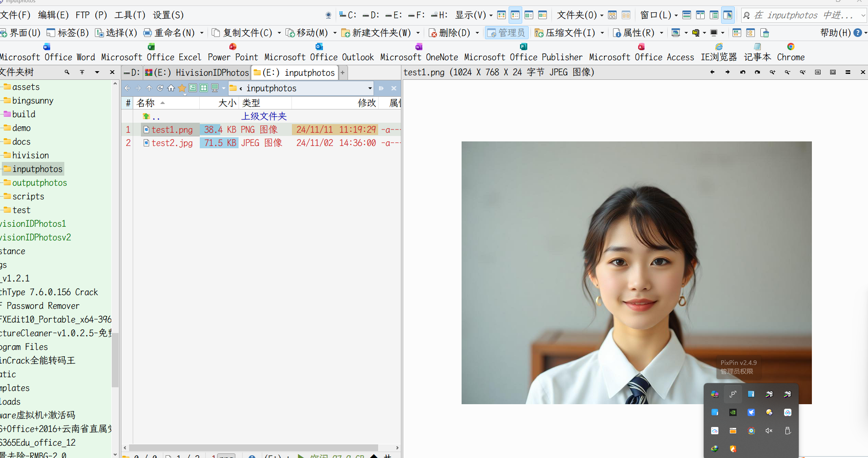The image size is (868, 458).
Task: Toggle the 管理员 administrator mode button
Action: (506, 33)
